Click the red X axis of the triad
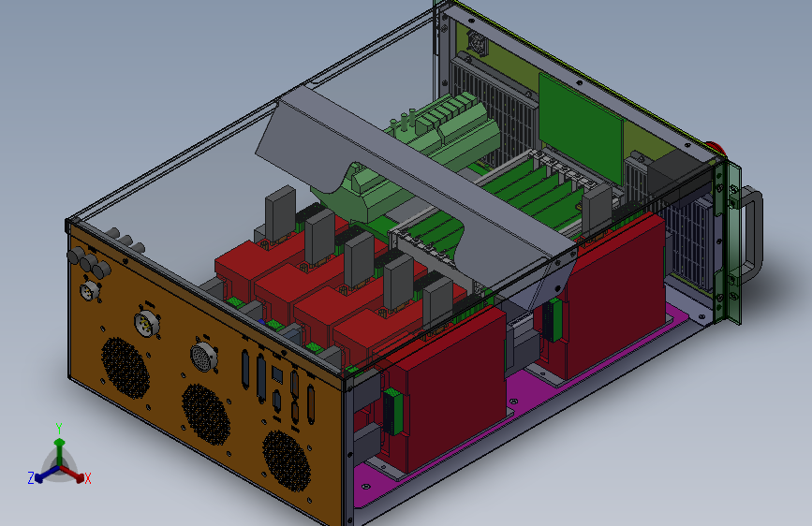 [x=72, y=474]
